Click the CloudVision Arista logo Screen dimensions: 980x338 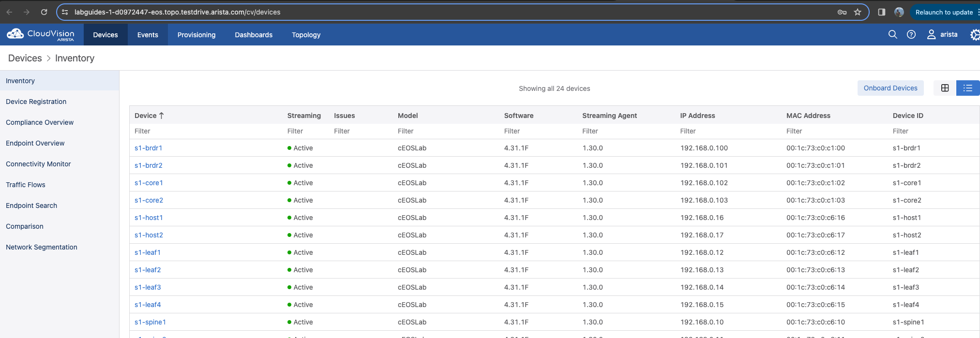(41, 35)
